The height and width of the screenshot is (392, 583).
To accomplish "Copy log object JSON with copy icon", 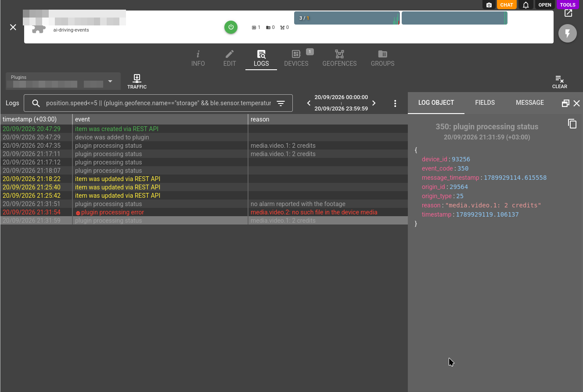I will pos(572,124).
